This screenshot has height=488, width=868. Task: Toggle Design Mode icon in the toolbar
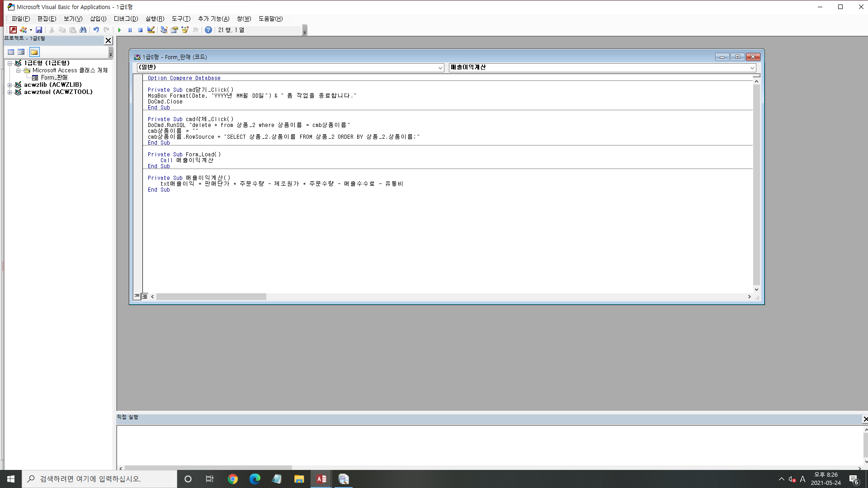151,30
